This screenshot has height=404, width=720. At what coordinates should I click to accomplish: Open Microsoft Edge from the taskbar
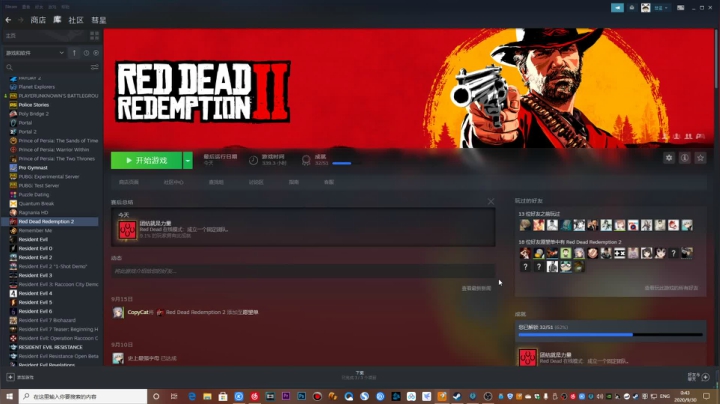(192, 396)
